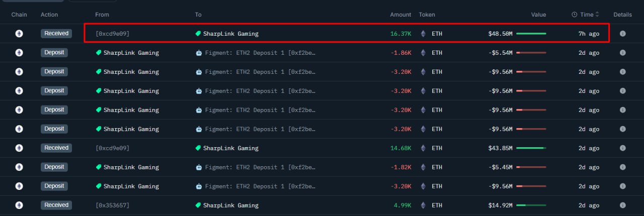Click value $14.92M
Image resolution: width=644 pixels, height=216 pixels.
pos(500,205)
